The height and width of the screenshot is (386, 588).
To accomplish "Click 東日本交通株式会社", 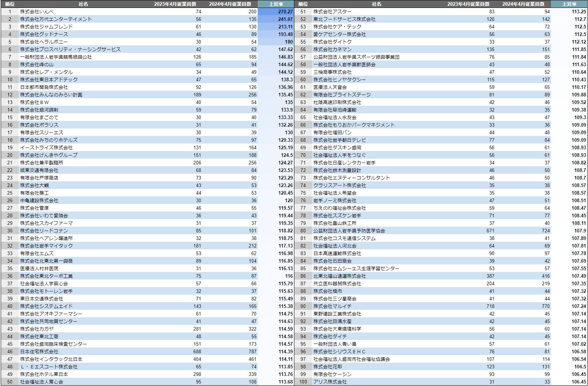I will pyautogui.click(x=42, y=299).
